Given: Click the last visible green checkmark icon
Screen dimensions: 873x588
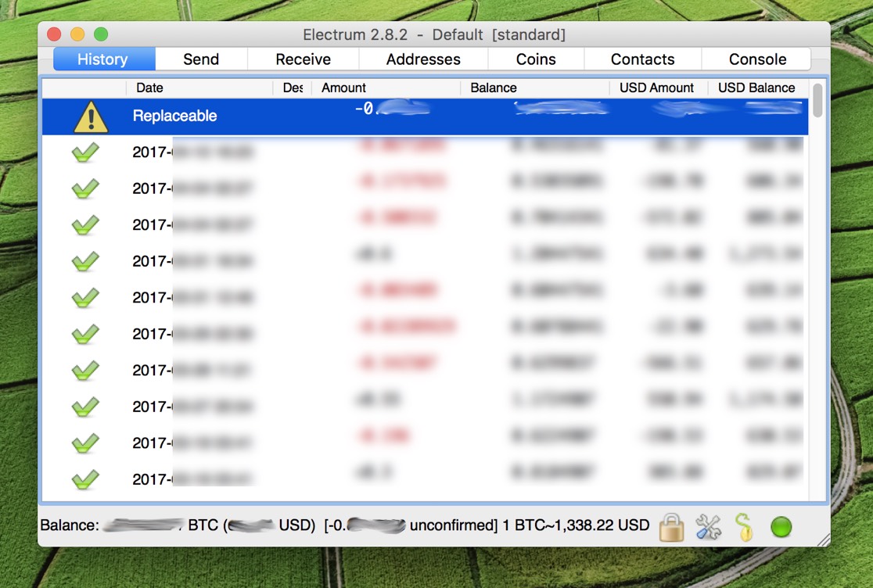Looking at the screenshot, I should click(85, 479).
